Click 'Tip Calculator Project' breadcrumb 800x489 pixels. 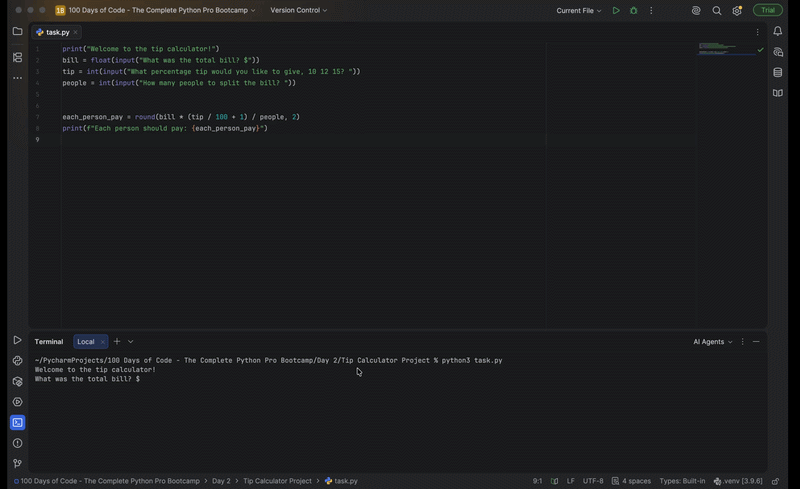(x=277, y=481)
